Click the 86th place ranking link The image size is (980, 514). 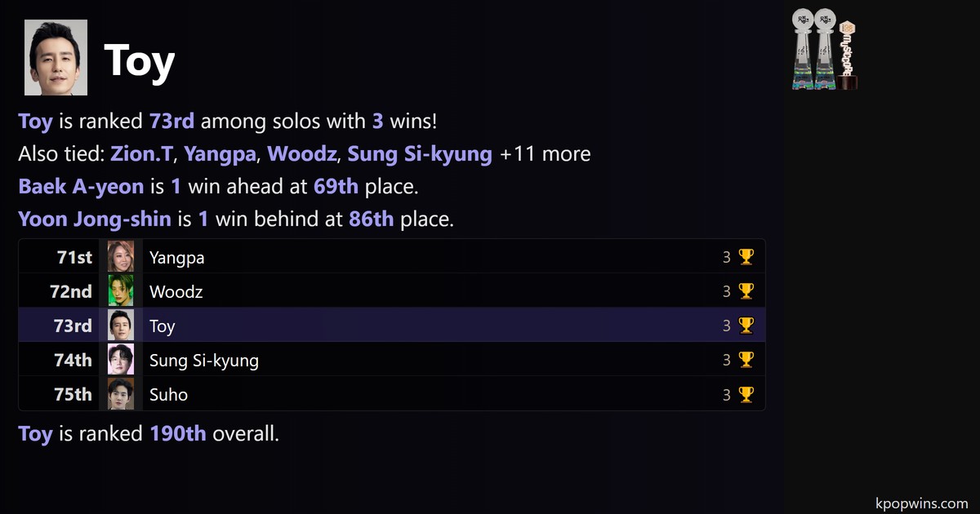pos(371,219)
